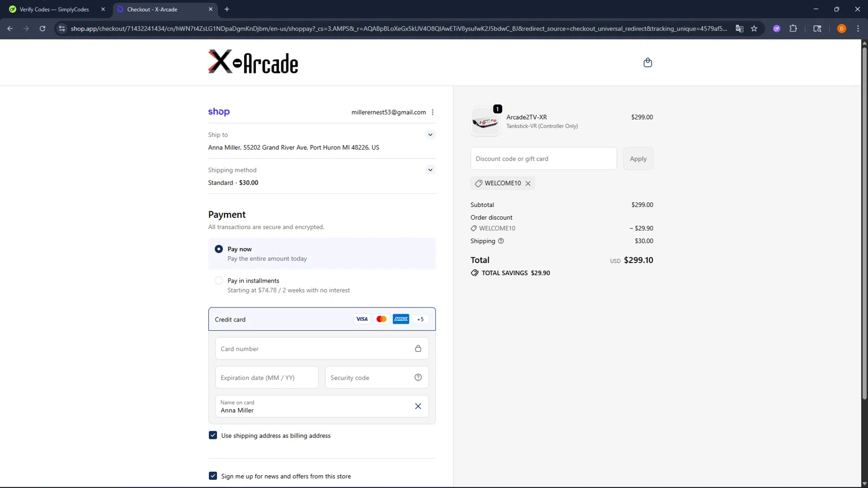This screenshot has height=488, width=868.
Task: Click the shipping info question icon
Action: pos(501,241)
